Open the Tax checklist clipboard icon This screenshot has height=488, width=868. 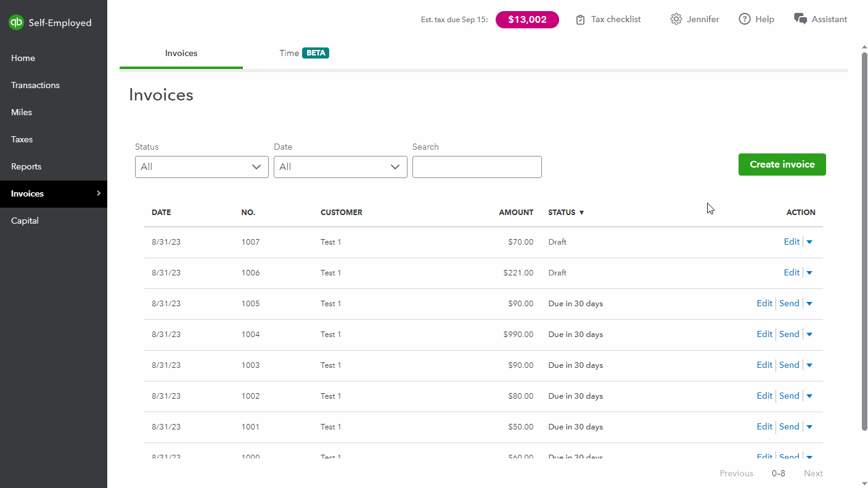coord(580,20)
